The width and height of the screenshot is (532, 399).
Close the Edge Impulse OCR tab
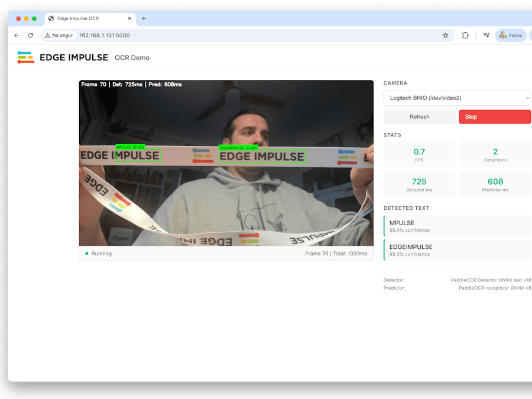point(129,19)
